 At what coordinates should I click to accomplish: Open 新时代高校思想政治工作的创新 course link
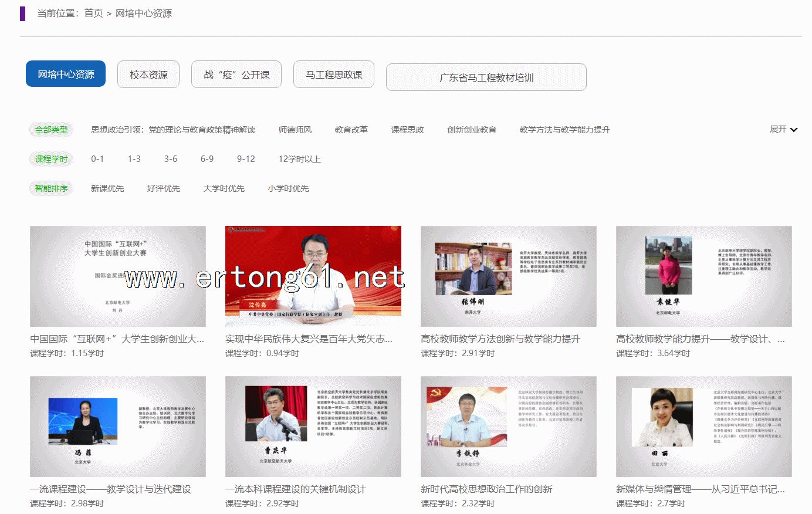486,489
